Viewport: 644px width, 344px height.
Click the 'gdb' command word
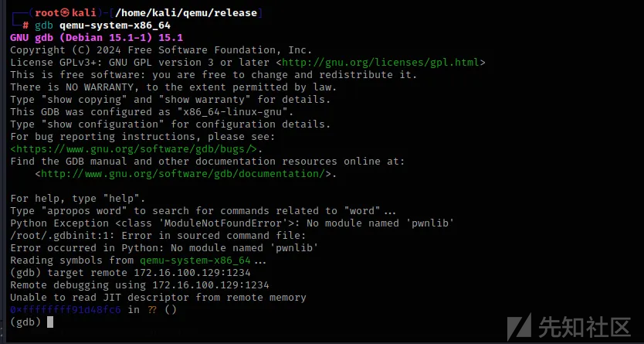44,26
